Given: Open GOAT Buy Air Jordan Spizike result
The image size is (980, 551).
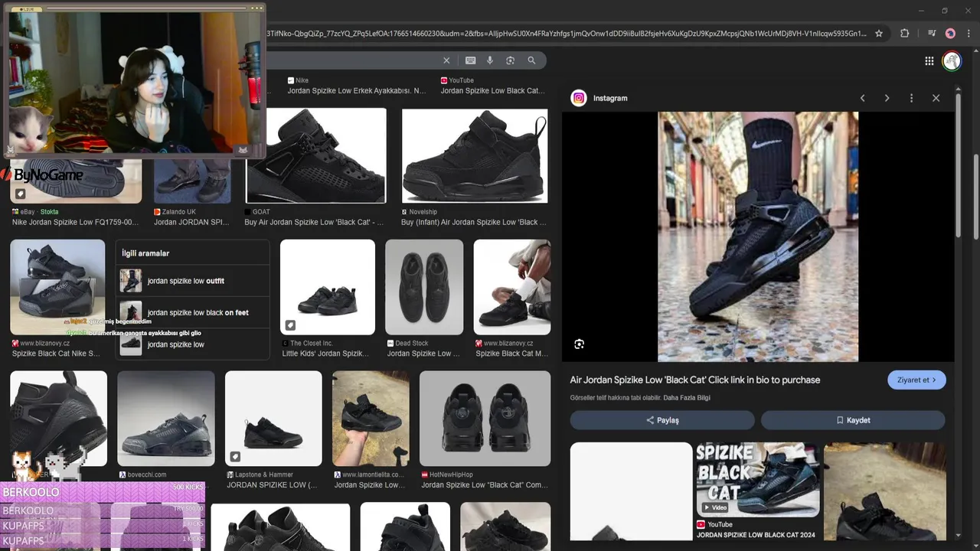Looking at the screenshot, I should click(315, 155).
